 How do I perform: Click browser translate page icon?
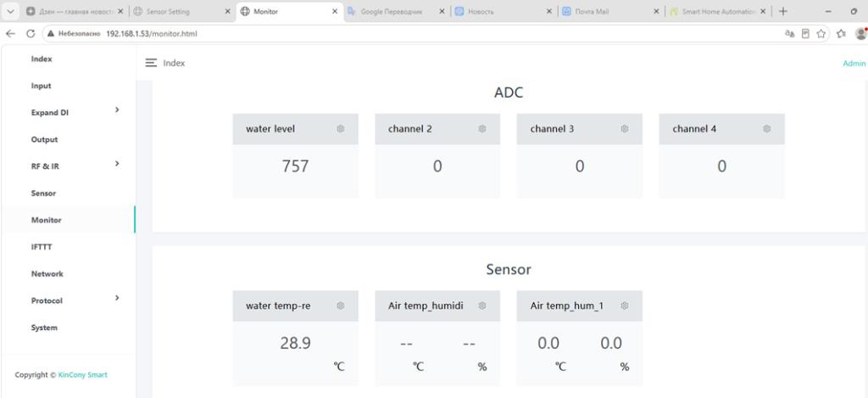790,34
